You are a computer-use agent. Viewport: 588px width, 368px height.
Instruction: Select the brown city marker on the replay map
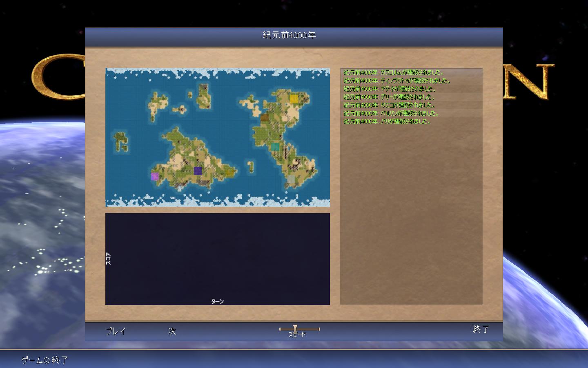click(265, 118)
